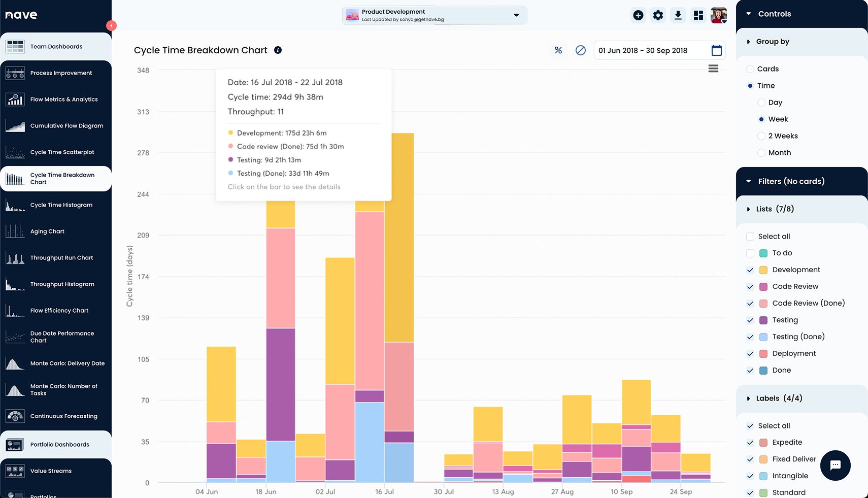Screen dimensions: 868x498
Task: Click the download dashboard icon
Action: tap(678, 15)
